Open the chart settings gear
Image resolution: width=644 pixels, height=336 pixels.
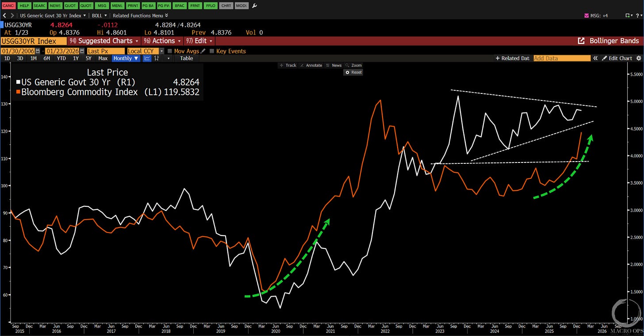[x=638, y=58]
